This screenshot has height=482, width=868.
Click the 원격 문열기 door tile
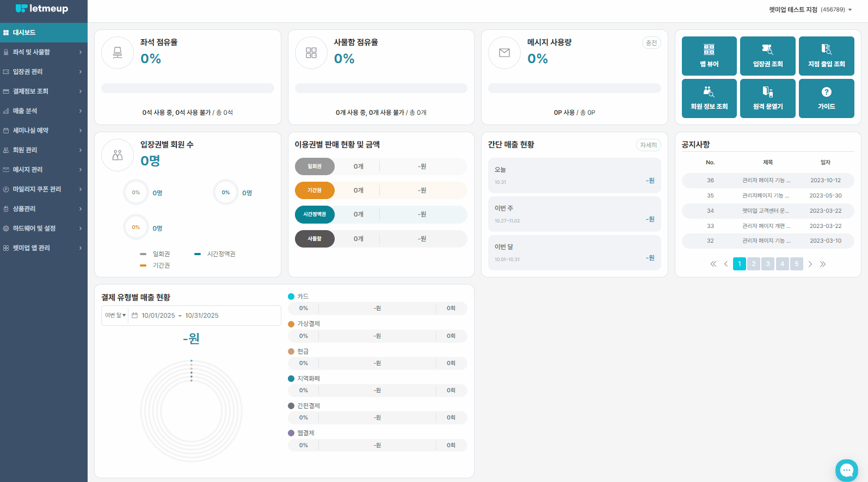(x=767, y=98)
